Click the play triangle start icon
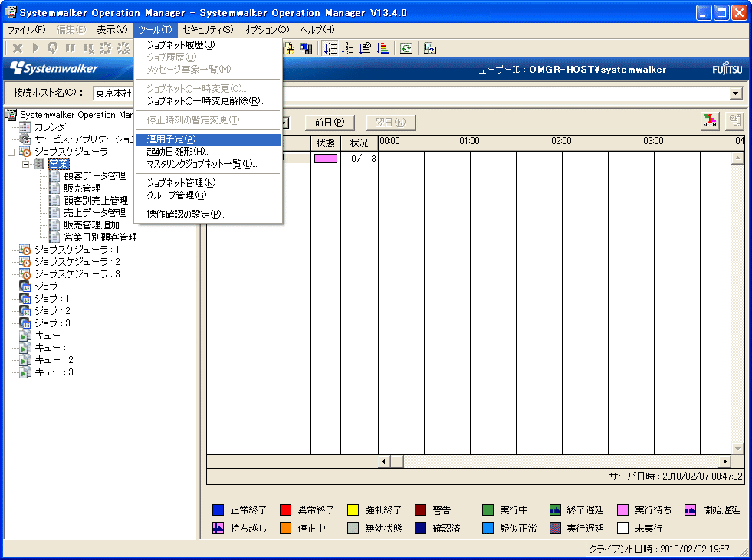This screenshot has width=752, height=560. pyautogui.click(x=35, y=48)
